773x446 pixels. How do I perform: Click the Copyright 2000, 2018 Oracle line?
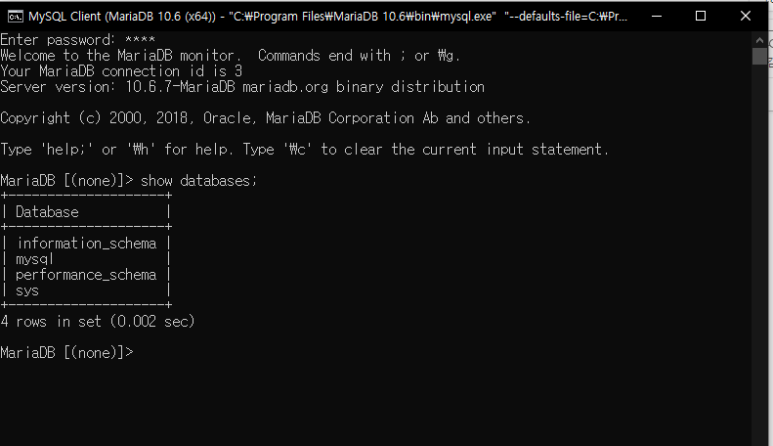pyautogui.click(x=265, y=118)
